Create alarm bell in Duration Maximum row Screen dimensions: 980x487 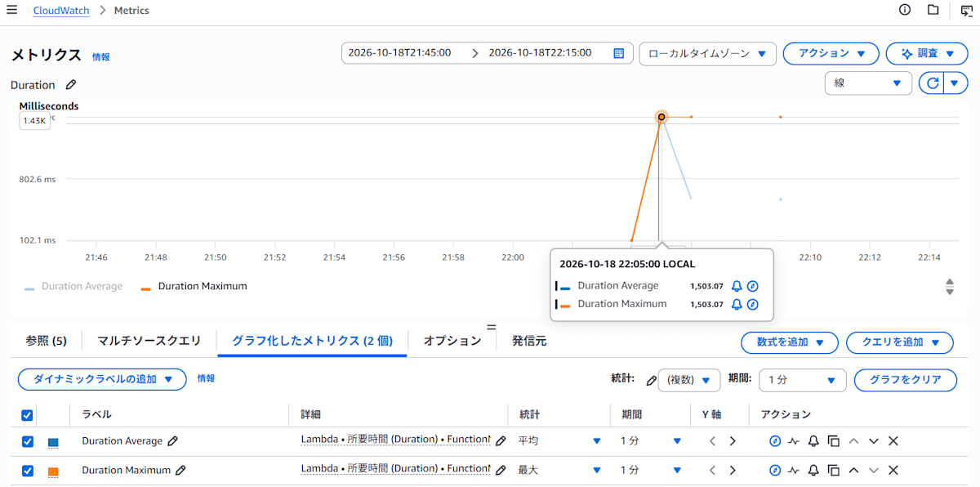813,470
